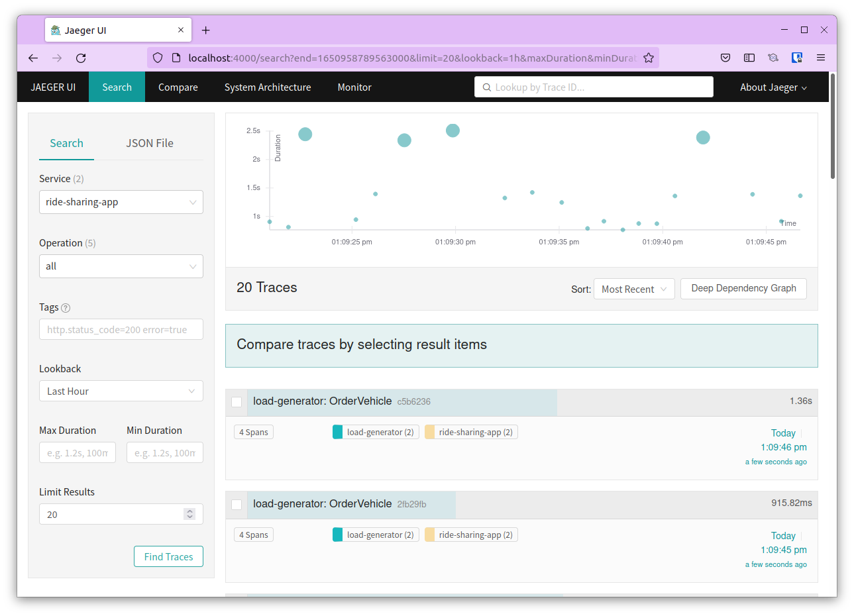The height and width of the screenshot is (616, 854).
Task: Click the Min Duration input field
Action: pyautogui.click(x=165, y=453)
